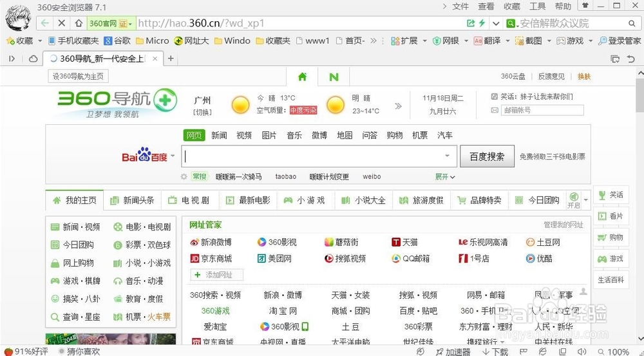Open the 收藏 star favorites button
Image resolution: width=644 pixels, height=356 pixels.
tap(20, 41)
